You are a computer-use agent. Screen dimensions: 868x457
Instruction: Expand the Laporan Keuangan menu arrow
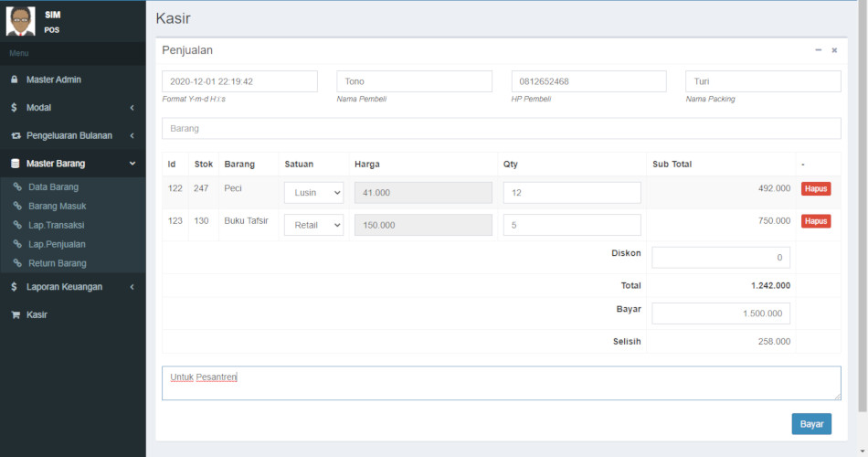132,287
